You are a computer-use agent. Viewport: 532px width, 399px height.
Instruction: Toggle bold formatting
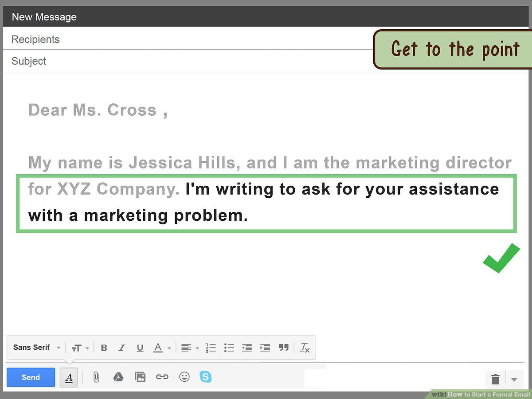click(x=104, y=348)
